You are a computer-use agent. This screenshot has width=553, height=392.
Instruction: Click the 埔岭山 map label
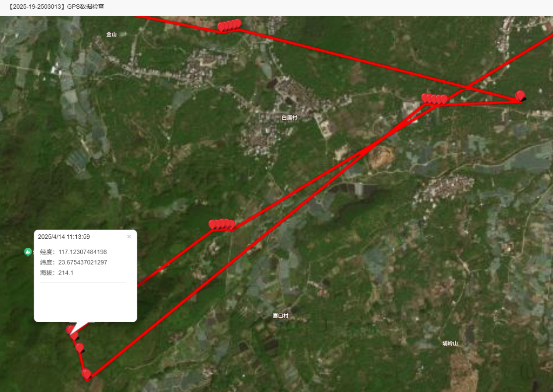(x=450, y=344)
